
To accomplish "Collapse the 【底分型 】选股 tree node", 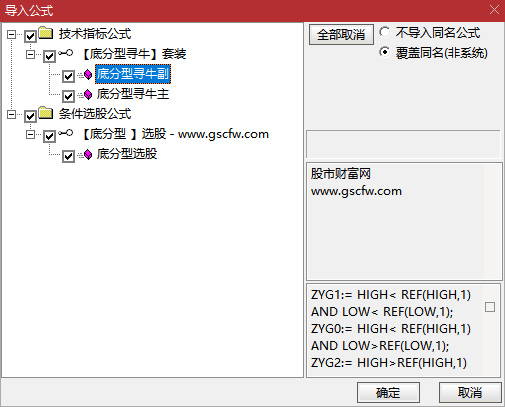I will 30,134.
